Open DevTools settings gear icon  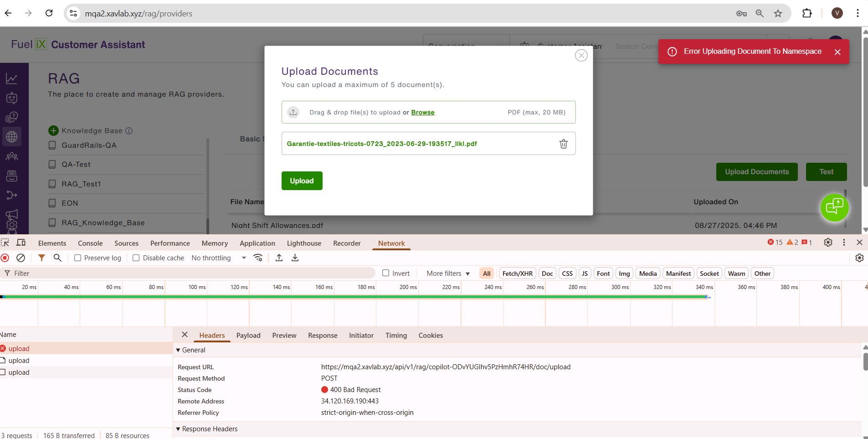point(828,243)
